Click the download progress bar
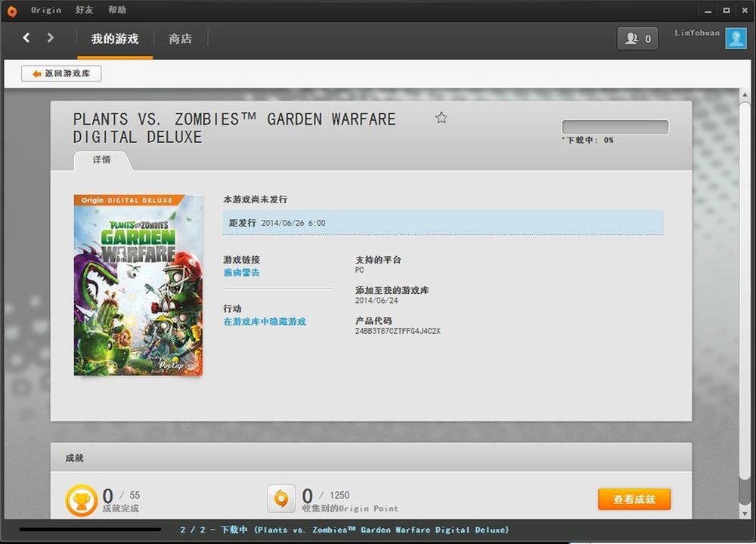This screenshot has height=544, width=756. pyautogui.click(x=615, y=127)
